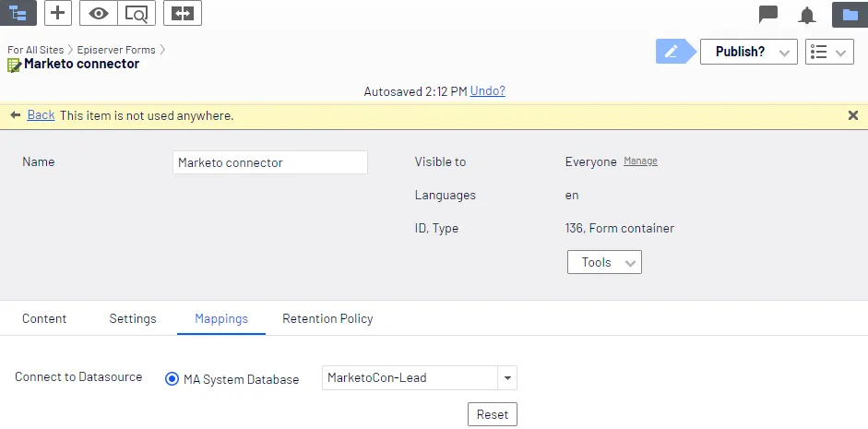Click the "en" language value
Image resolution: width=868 pixels, height=429 pixels.
click(572, 195)
